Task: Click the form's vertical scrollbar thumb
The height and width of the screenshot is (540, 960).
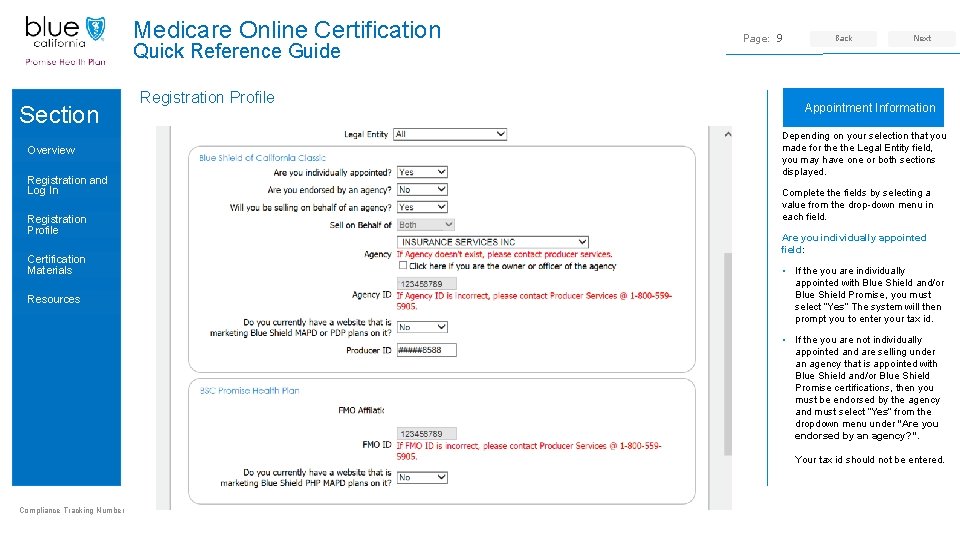Action: (x=728, y=354)
